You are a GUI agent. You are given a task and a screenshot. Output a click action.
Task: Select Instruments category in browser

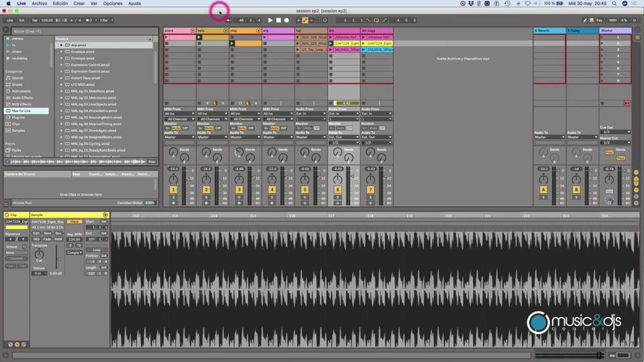point(21,91)
